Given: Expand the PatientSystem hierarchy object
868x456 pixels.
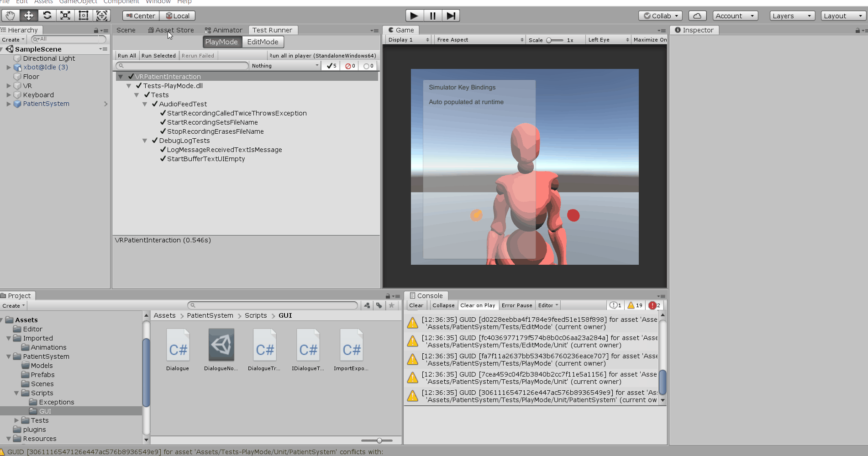Looking at the screenshot, I should click(x=8, y=104).
